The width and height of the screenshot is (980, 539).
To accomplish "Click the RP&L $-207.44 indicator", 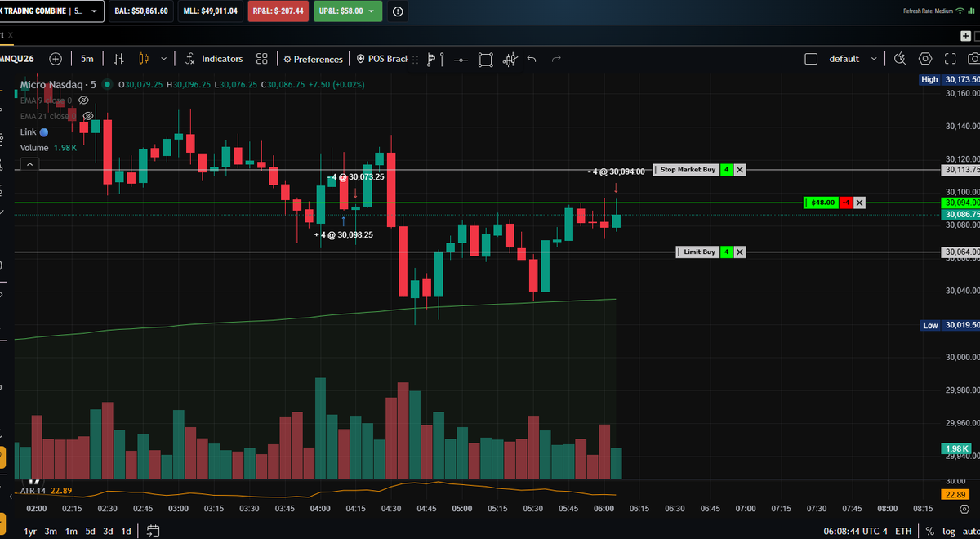I will click(277, 11).
